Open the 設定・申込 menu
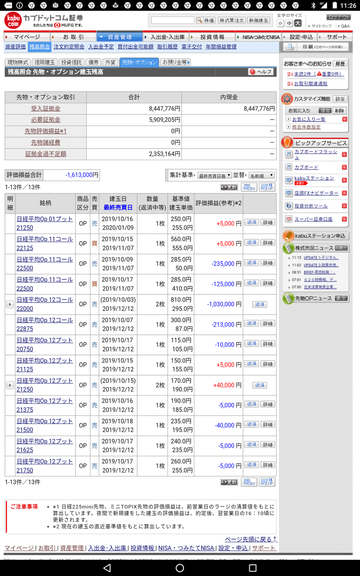Viewport: 360px width, 576px height. 301,37
